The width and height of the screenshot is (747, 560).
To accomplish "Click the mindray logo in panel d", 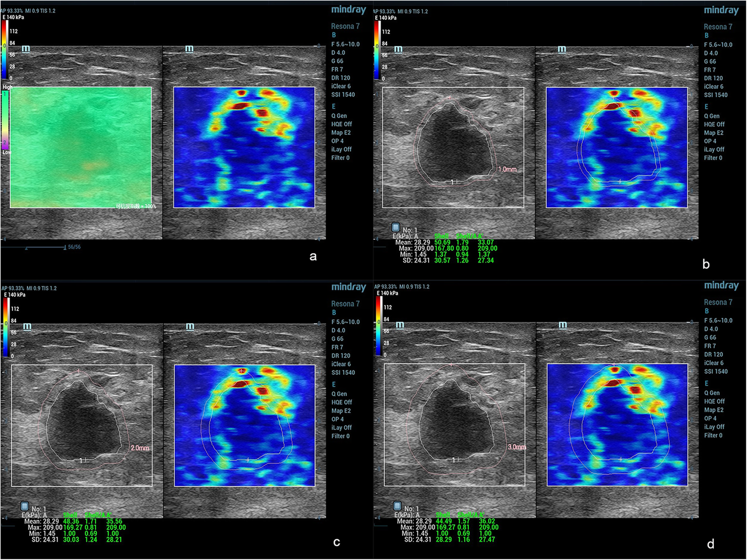I will pos(721,286).
